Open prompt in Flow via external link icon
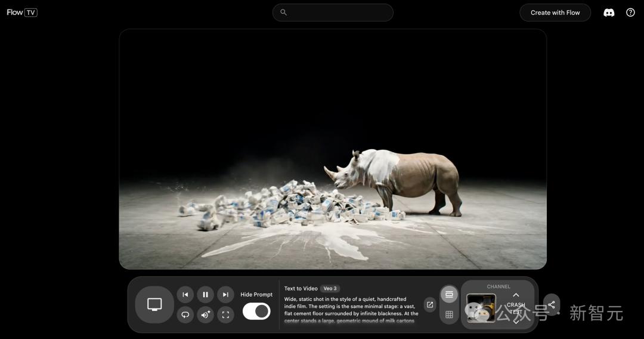Screen dimensions: 644x339 click(429, 305)
